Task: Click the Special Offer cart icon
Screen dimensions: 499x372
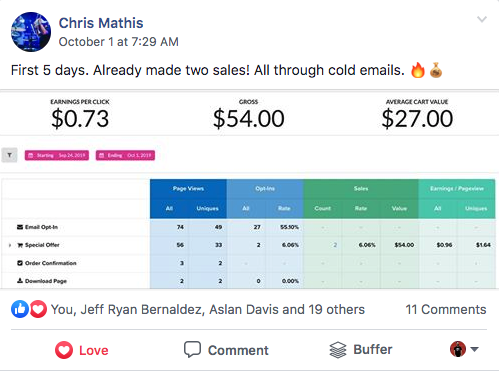Action: pyautogui.click(x=20, y=245)
